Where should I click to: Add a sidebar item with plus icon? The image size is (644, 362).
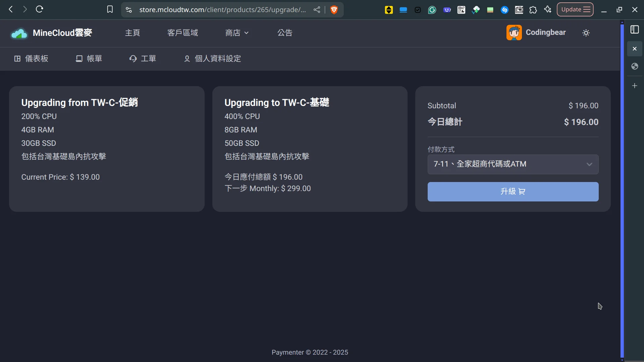click(635, 86)
